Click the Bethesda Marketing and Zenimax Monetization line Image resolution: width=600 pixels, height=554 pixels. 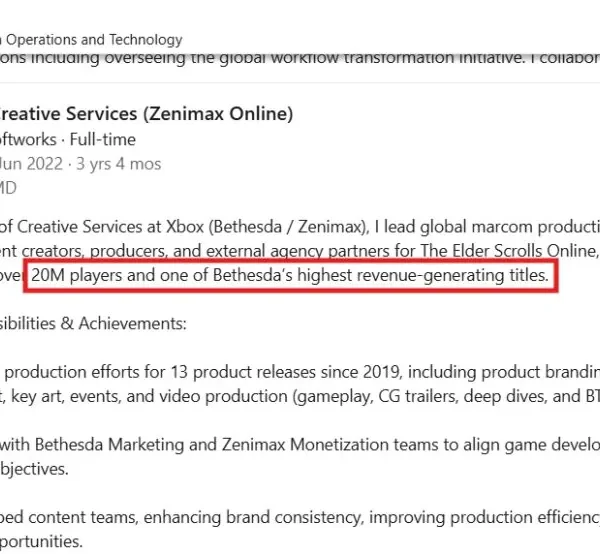click(x=300, y=445)
